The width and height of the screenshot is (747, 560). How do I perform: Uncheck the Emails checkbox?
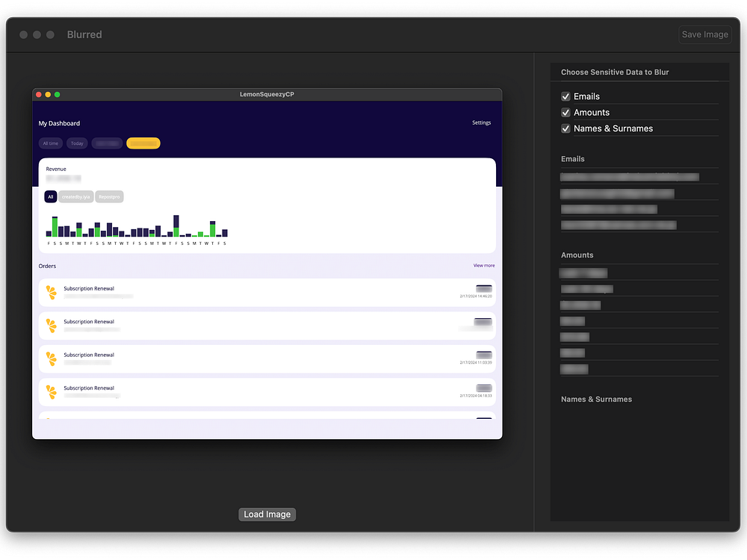(x=565, y=96)
